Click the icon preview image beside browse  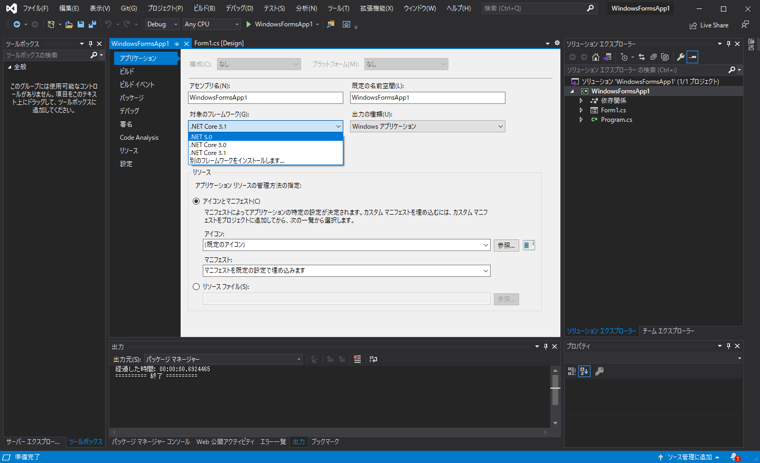(x=528, y=245)
